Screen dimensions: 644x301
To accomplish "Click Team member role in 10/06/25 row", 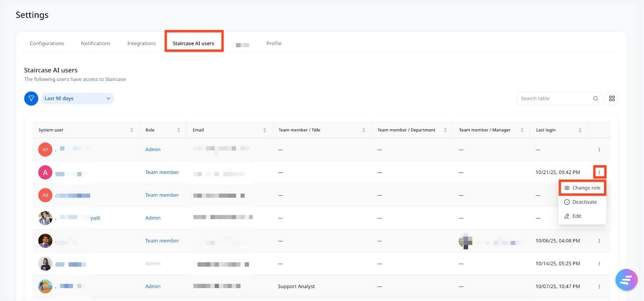I will click(x=162, y=241).
